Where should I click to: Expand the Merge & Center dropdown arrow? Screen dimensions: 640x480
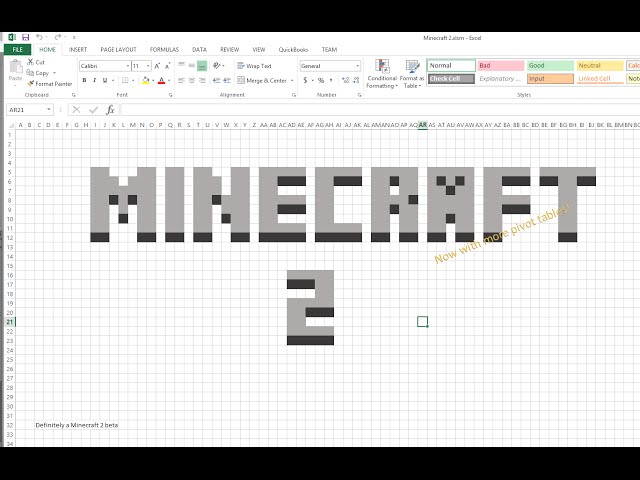point(292,80)
